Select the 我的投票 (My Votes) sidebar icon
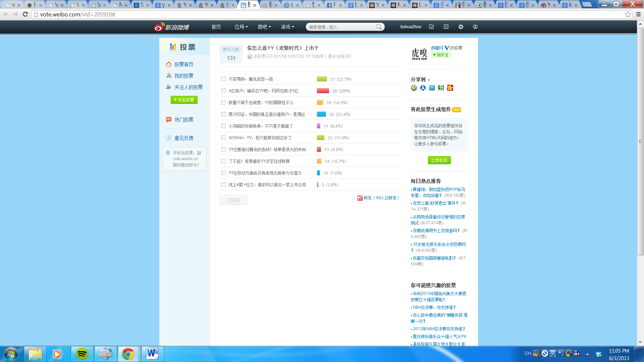 pos(169,76)
